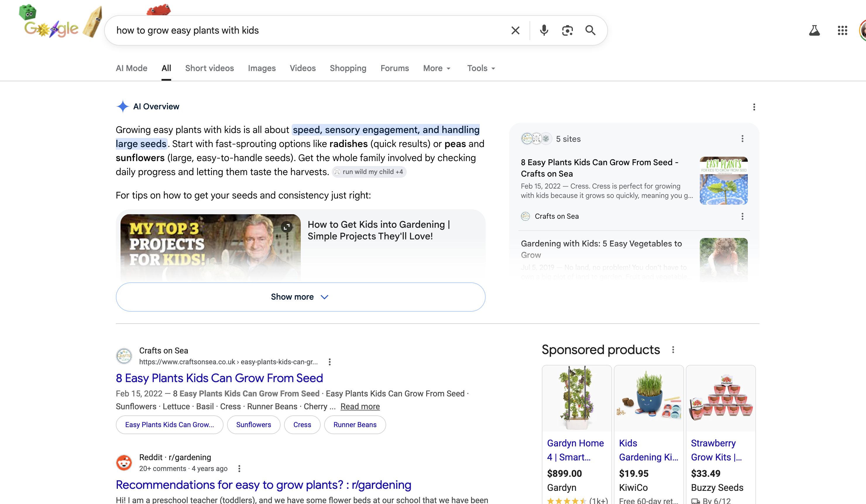The width and height of the screenshot is (866, 504).
Task: Click 'Read more' in Crafts on Sea snippet
Action: [x=360, y=406]
